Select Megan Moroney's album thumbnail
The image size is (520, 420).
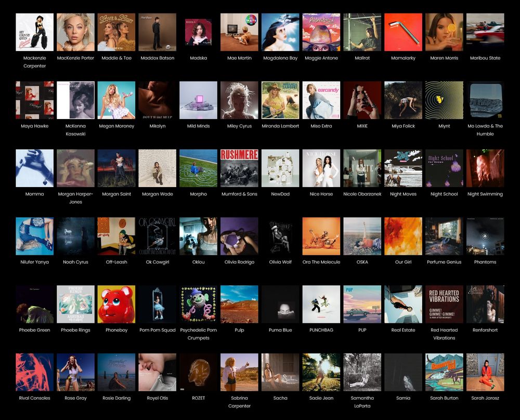116,100
